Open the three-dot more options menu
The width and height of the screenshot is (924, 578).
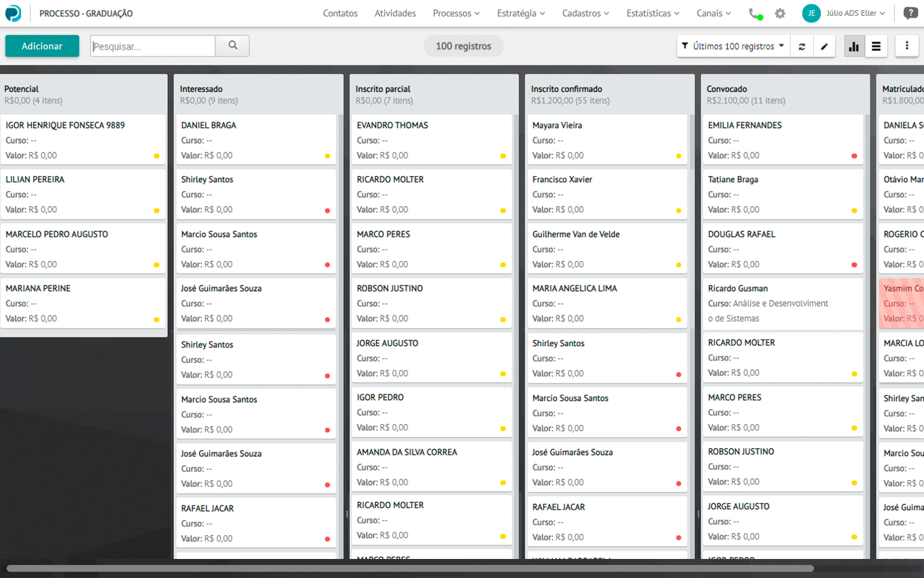coord(906,46)
